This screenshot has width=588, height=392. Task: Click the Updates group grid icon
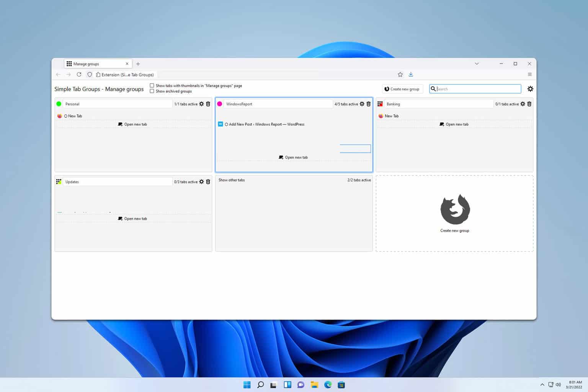pos(59,181)
